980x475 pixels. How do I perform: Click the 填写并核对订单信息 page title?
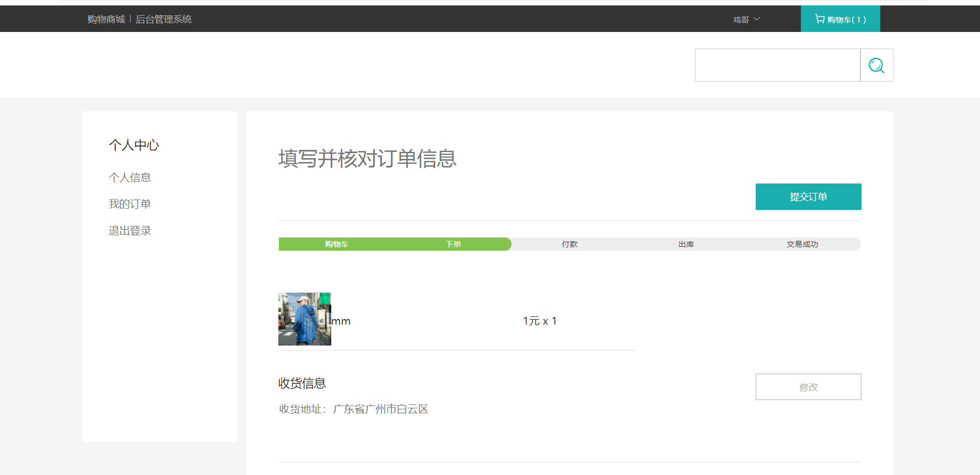coord(368,159)
